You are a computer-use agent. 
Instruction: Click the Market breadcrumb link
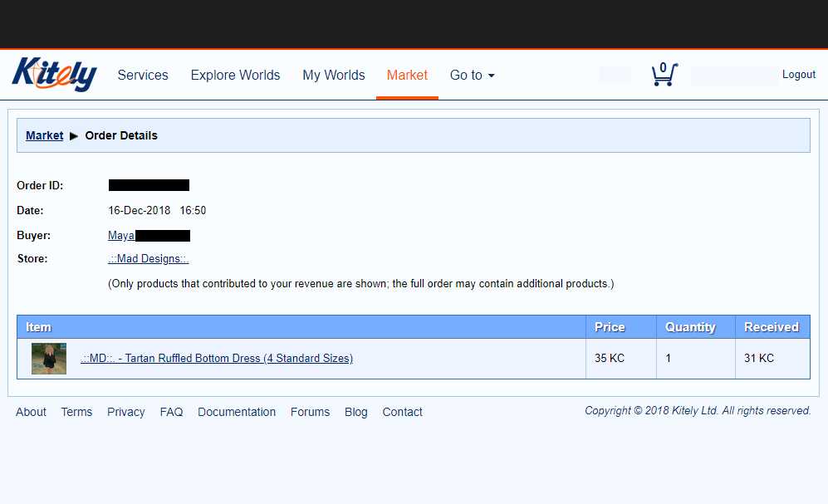click(x=44, y=135)
